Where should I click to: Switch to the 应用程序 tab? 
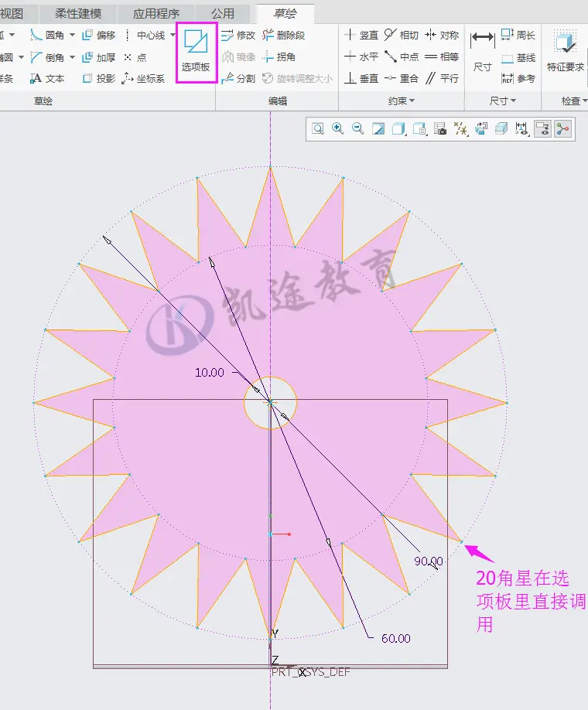click(156, 14)
